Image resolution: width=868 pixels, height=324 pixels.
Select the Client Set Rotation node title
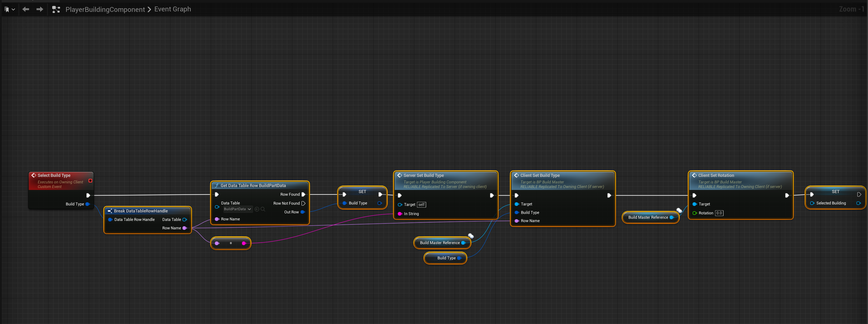click(x=716, y=175)
